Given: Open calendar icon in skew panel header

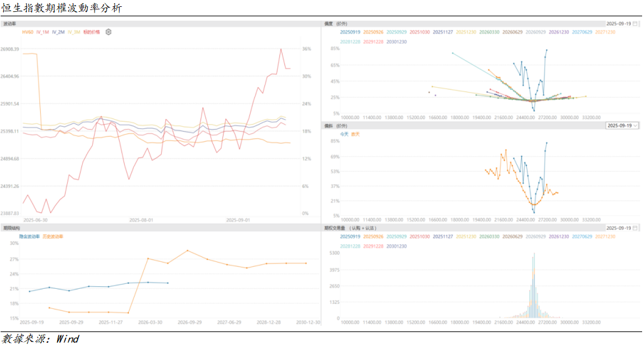Looking at the screenshot, I should pyautogui.click(x=635, y=23).
